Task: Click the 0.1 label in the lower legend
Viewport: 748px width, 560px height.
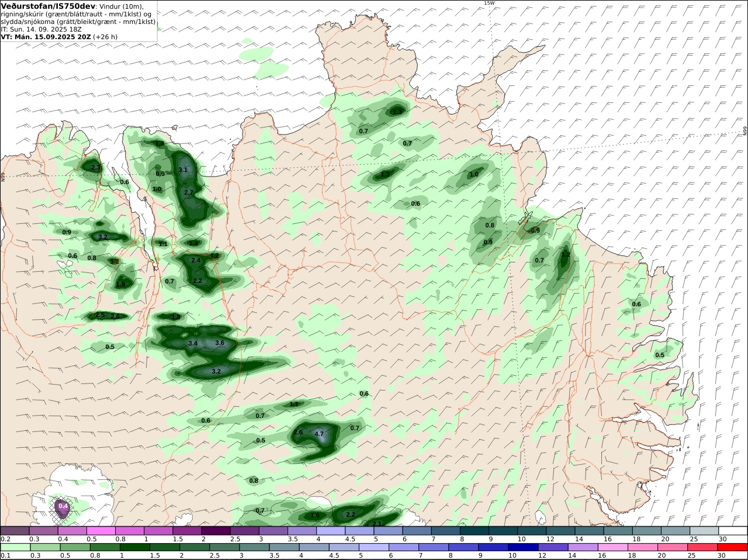Action: tap(5, 555)
